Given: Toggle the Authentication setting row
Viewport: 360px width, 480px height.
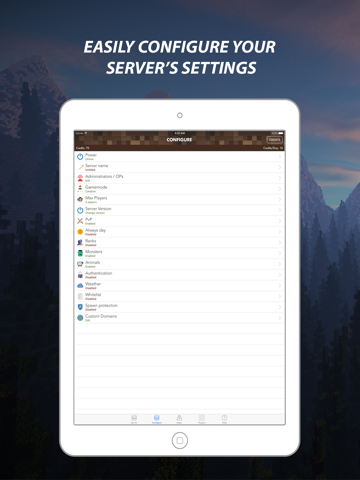Looking at the screenshot, I should [179, 275].
